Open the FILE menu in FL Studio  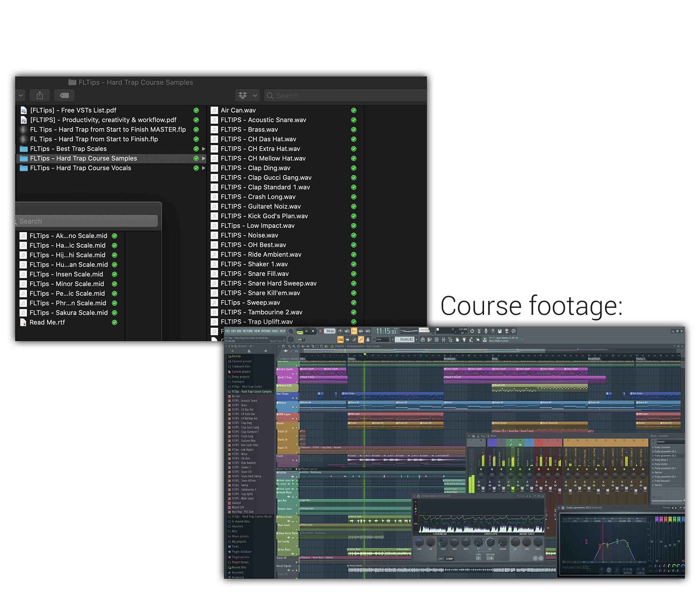[x=227, y=331]
